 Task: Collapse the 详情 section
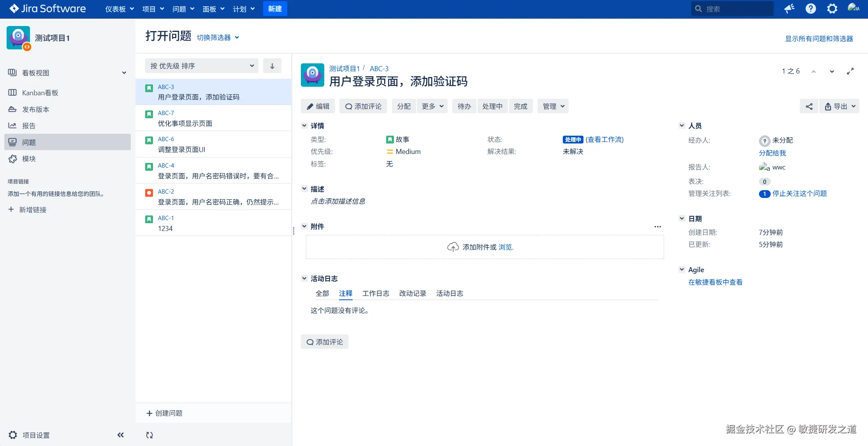[304, 126]
